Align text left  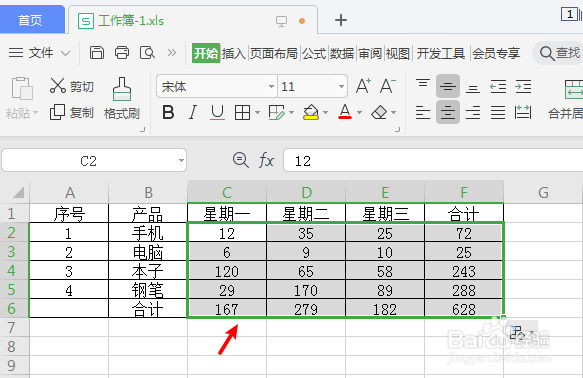point(423,112)
